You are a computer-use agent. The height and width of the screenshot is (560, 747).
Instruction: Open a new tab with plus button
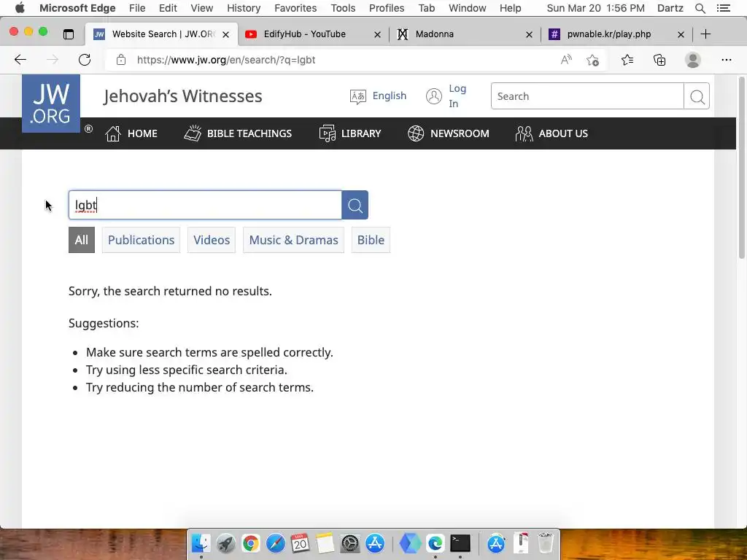click(x=705, y=34)
